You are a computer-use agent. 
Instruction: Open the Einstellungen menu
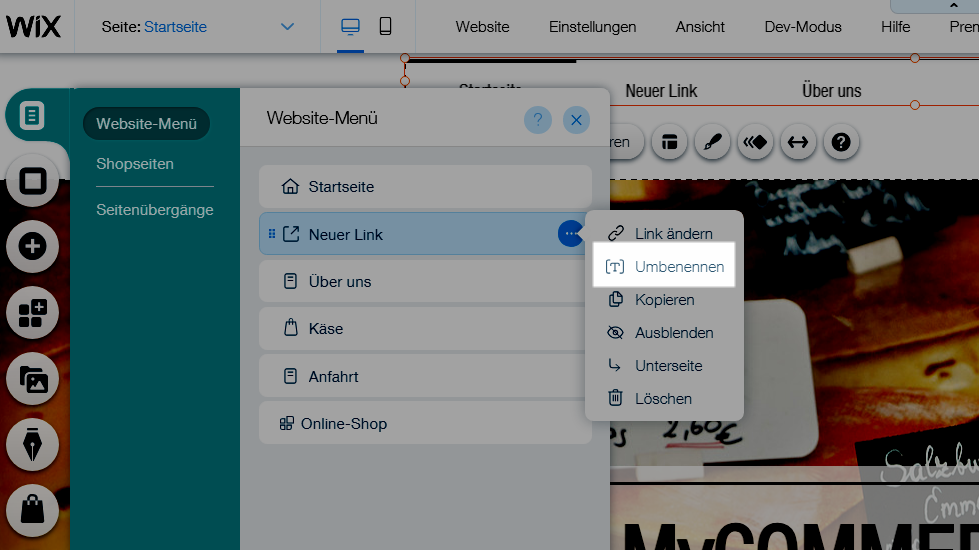coord(592,27)
